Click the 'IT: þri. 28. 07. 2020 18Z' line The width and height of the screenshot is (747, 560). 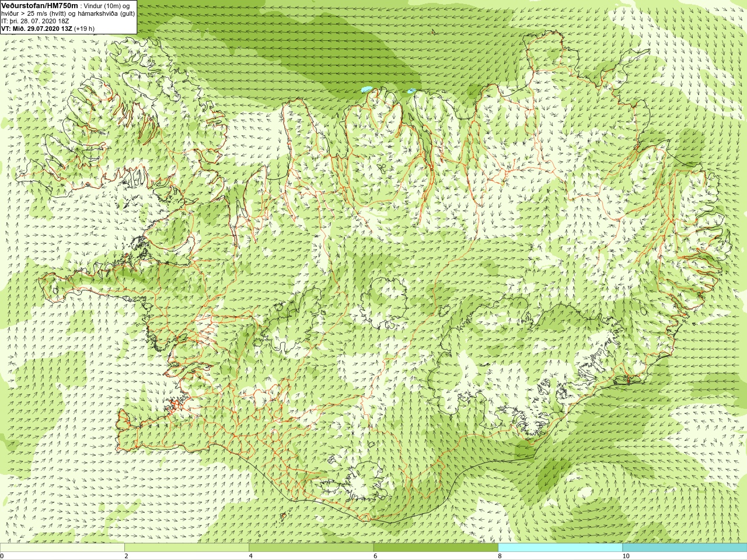(35, 21)
